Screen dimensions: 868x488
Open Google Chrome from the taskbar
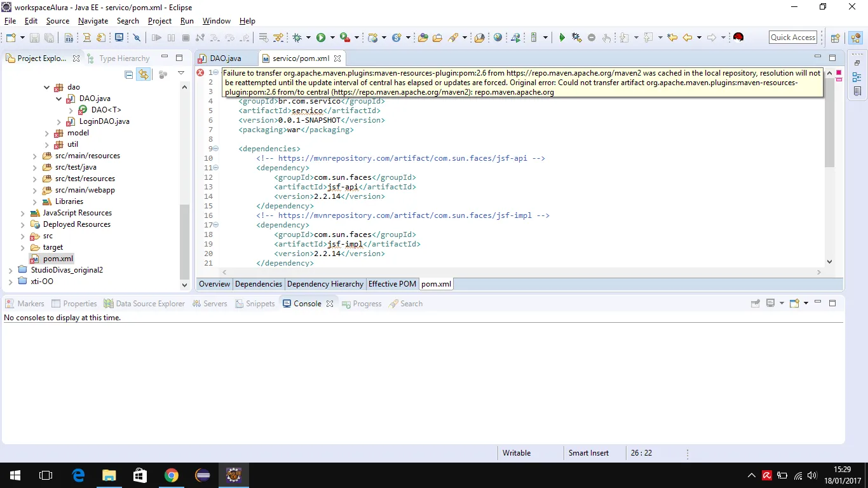(171, 475)
